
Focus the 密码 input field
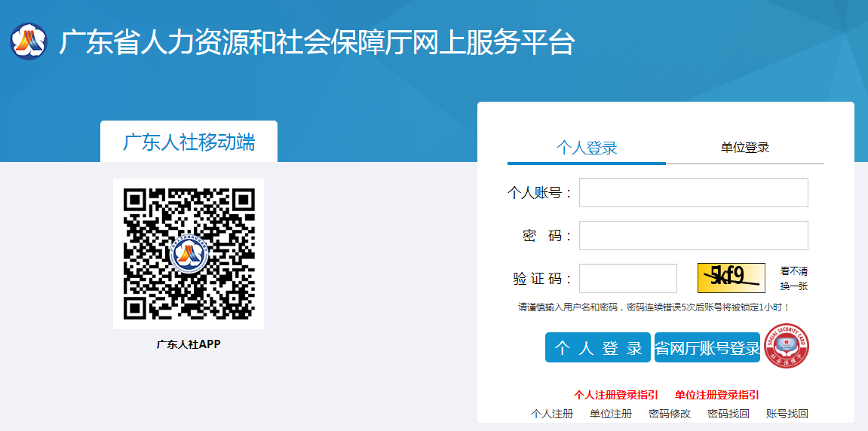694,236
